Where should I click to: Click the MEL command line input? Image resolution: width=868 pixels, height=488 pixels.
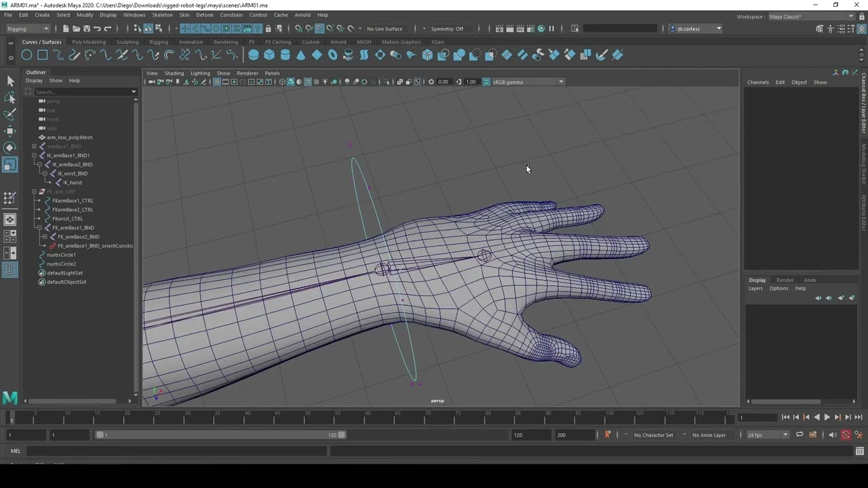(178, 451)
